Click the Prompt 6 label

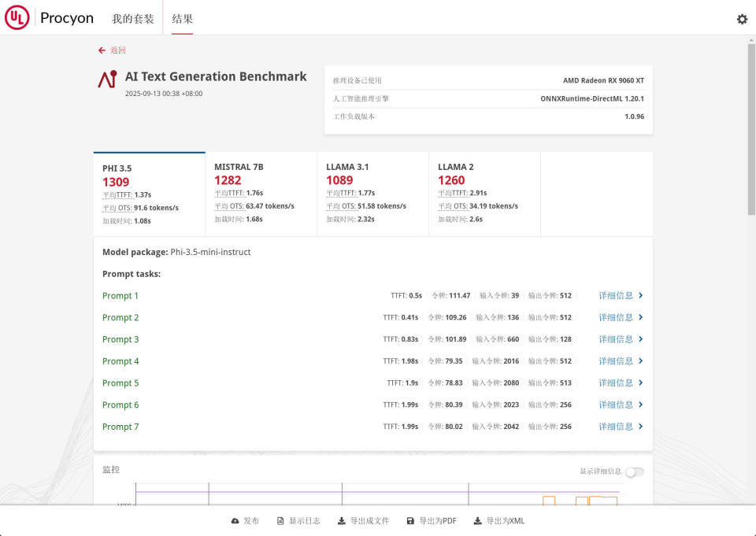120,405
